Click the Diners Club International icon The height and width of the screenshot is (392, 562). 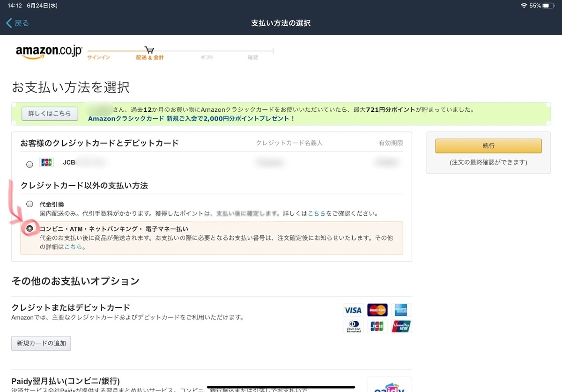tap(353, 326)
